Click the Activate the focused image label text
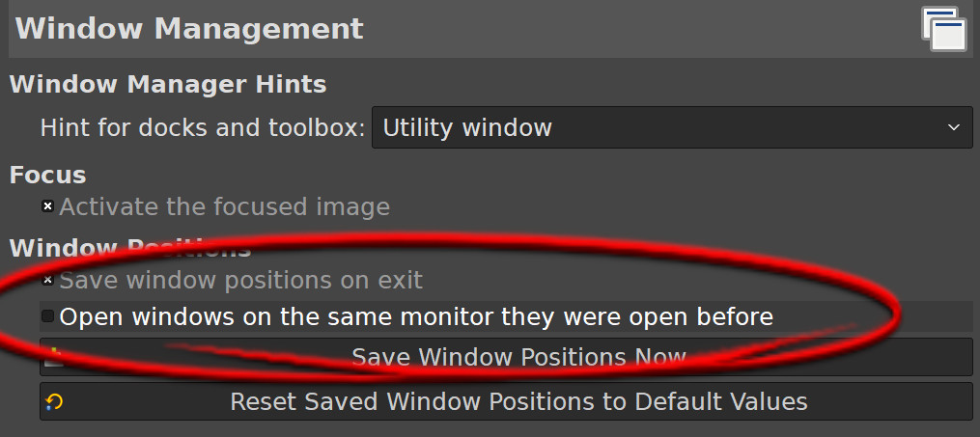 224,206
